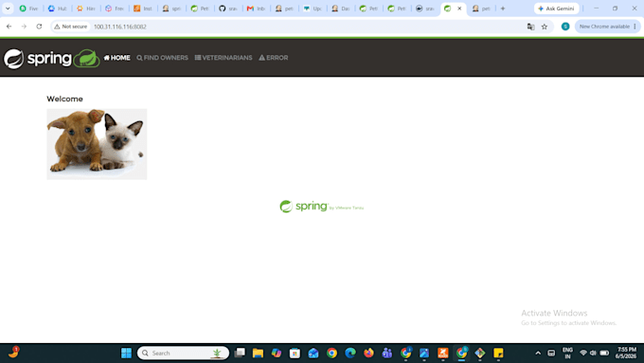Switch to the "Inst" tab
Viewport: 644px width, 363px height.
(143, 9)
